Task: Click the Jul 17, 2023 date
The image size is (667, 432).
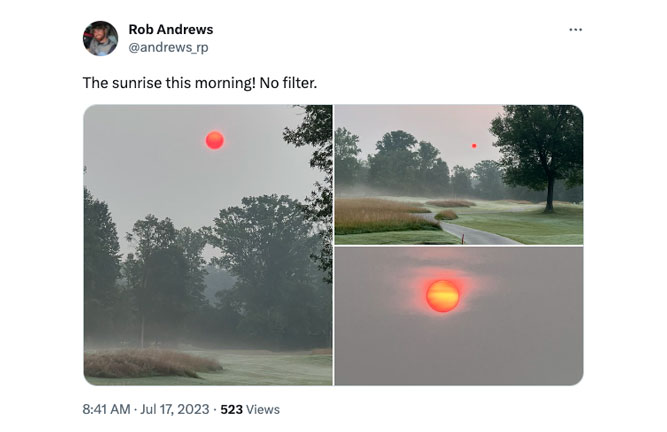Action: (174, 409)
